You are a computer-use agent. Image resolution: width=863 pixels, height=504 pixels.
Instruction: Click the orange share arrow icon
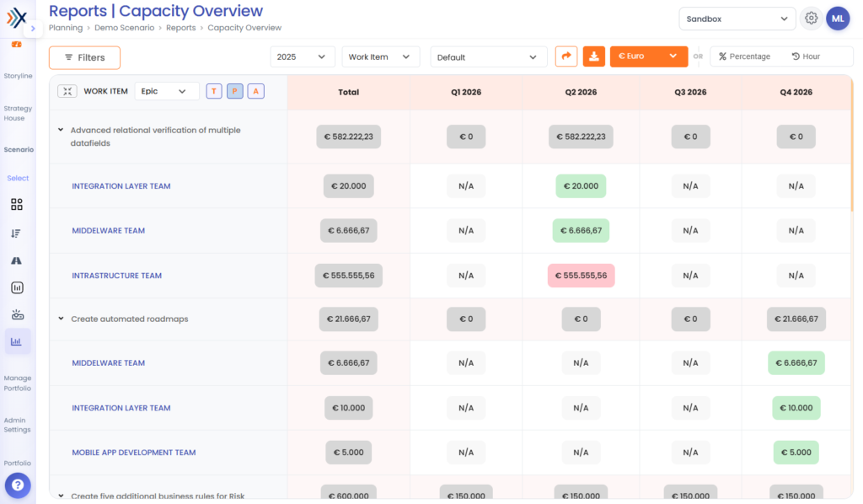566,56
